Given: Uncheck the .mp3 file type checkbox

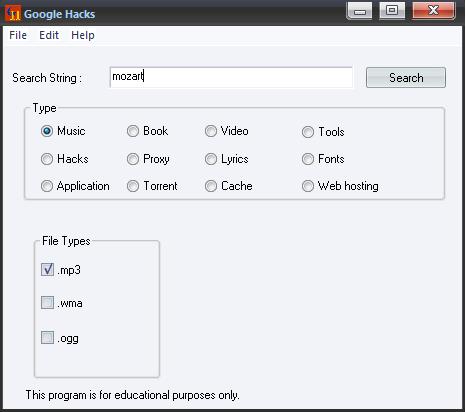Looking at the screenshot, I should 47,269.
